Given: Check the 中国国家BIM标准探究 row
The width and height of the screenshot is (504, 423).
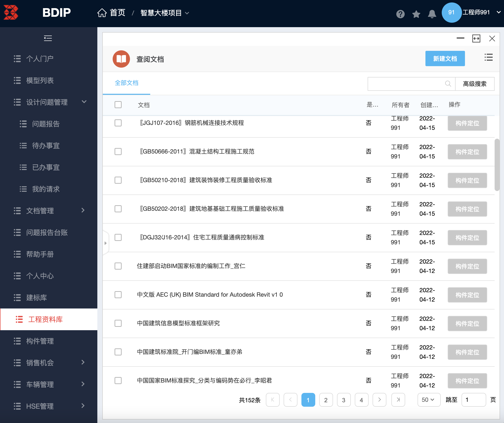Looking at the screenshot, I should [x=118, y=381].
